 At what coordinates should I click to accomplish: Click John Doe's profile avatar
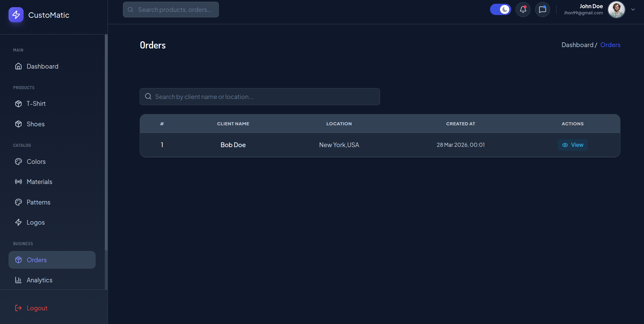pyautogui.click(x=616, y=10)
